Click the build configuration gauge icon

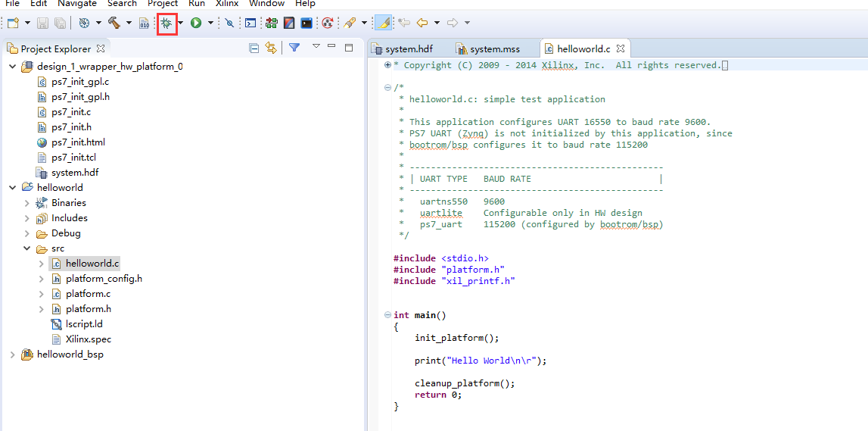pyautogui.click(x=84, y=23)
